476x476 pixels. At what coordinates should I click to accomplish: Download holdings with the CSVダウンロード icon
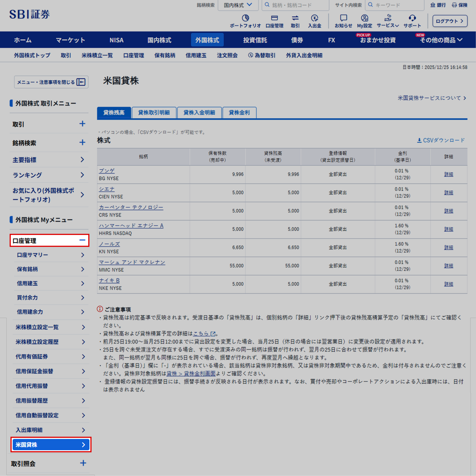click(440, 140)
